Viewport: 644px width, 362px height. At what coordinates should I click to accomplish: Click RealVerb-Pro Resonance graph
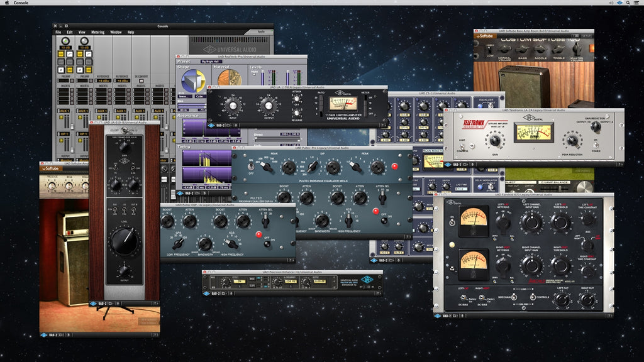pyautogui.click(x=211, y=129)
